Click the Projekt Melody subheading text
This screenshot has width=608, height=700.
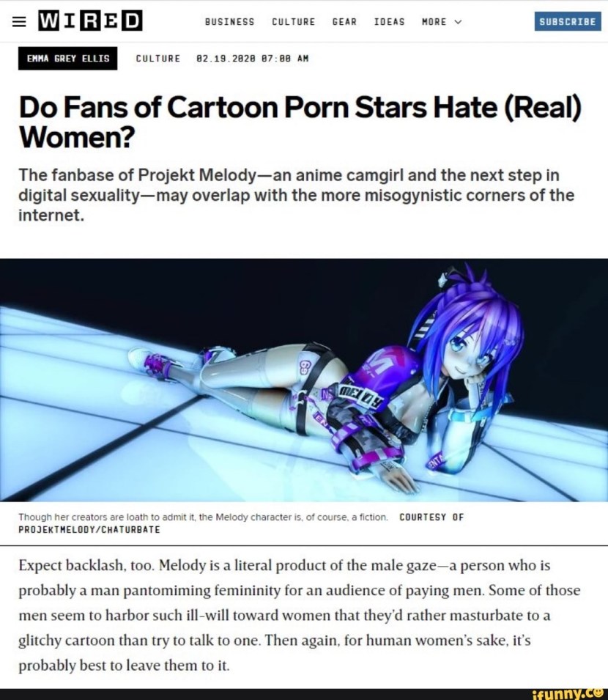click(x=296, y=195)
